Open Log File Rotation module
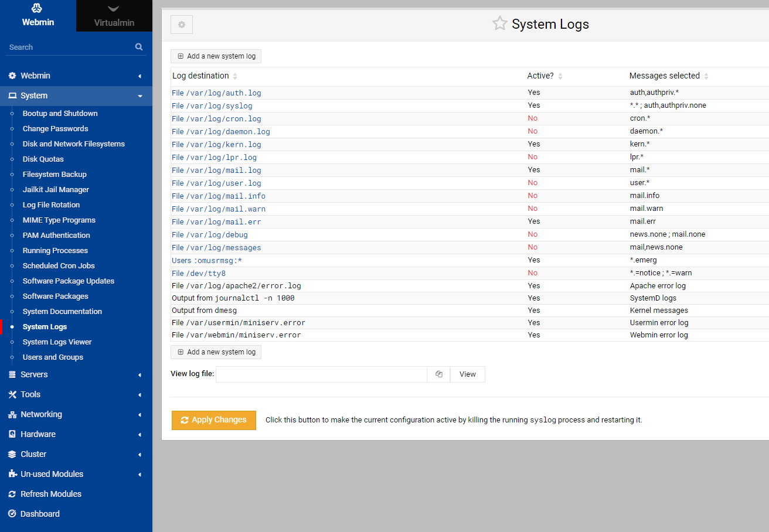769x532 pixels. 51,205
